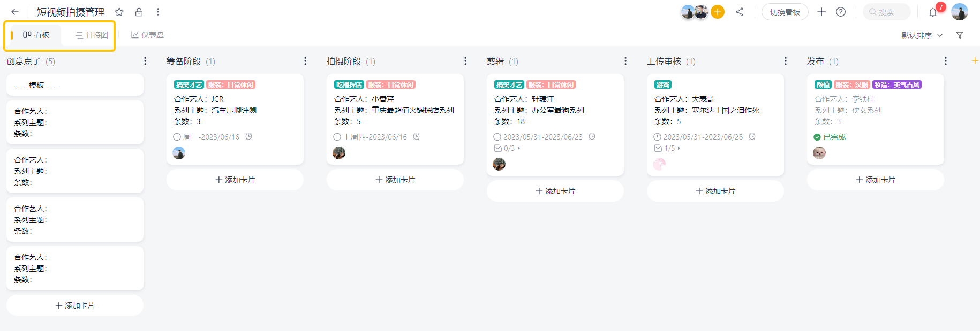Click the filter funnel icon
This screenshot has width=980, height=331.
(x=960, y=35)
